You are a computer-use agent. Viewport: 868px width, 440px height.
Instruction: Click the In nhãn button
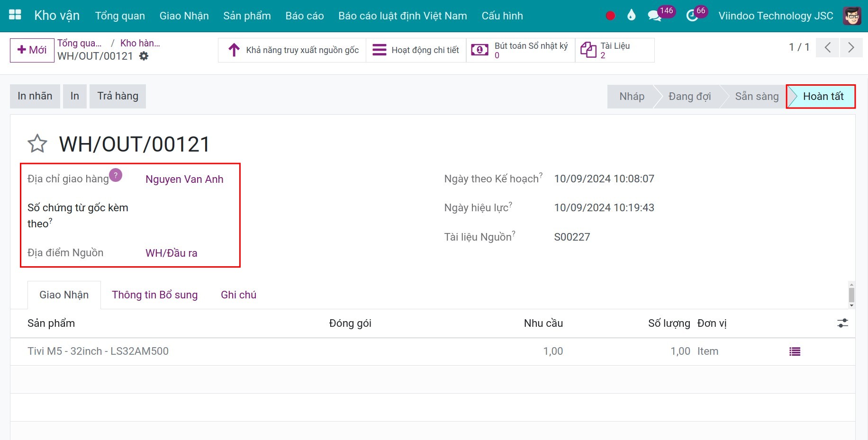[x=35, y=96]
